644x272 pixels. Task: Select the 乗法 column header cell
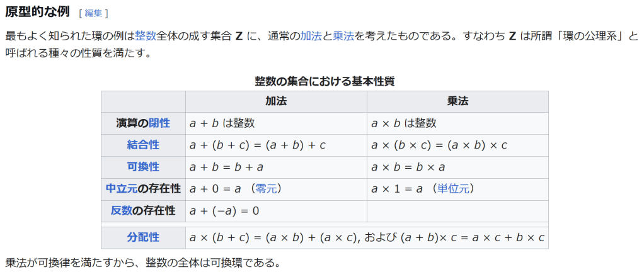tap(457, 101)
